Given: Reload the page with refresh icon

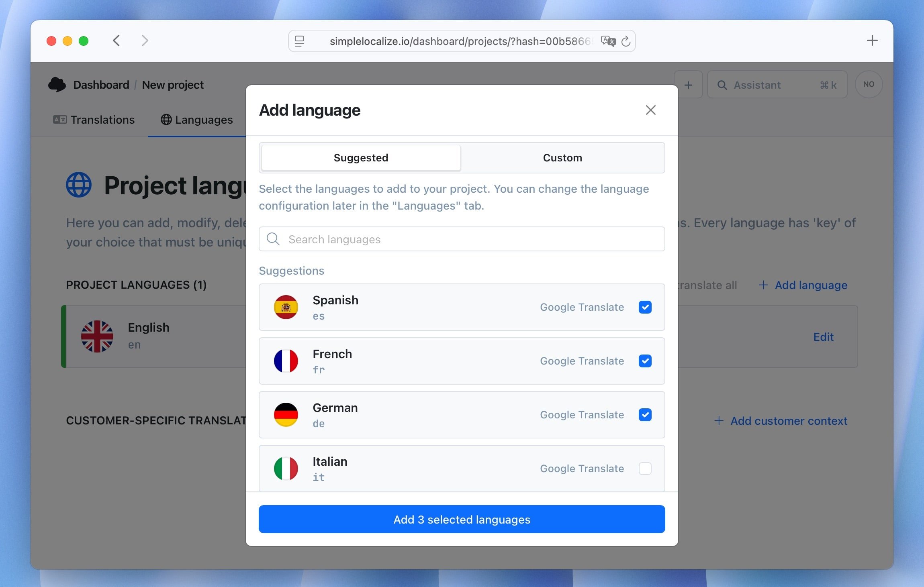Looking at the screenshot, I should click(x=626, y=41).
